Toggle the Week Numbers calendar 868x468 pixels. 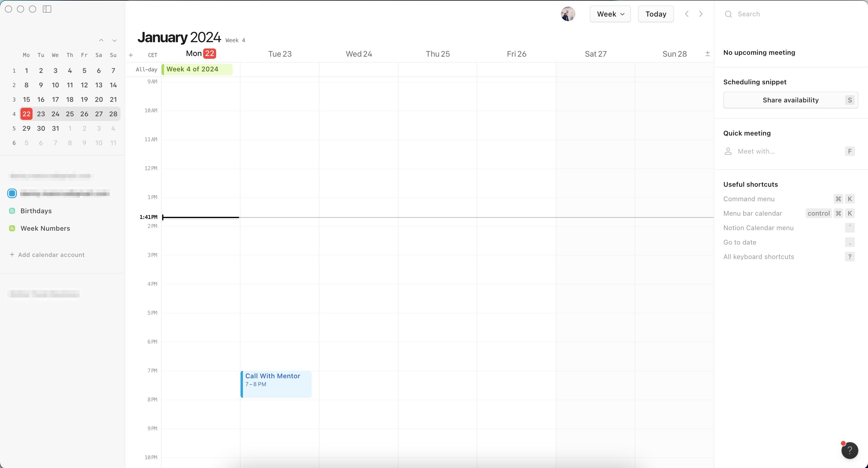pos(12,228)
